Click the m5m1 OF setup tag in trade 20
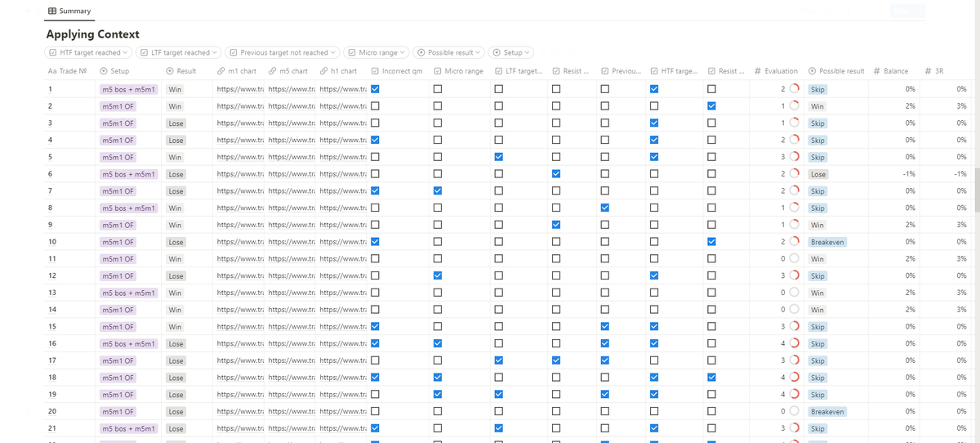 (x=118, y=411)
